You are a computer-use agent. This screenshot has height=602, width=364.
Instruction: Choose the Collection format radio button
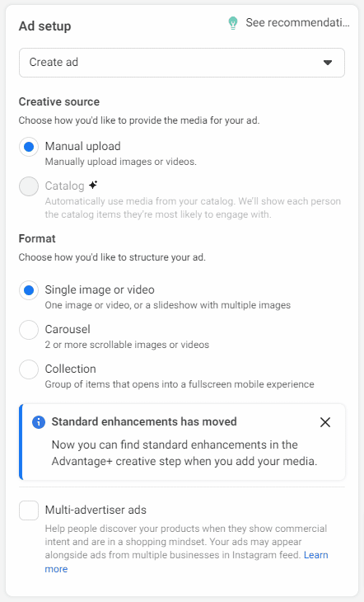coord(29,369)
